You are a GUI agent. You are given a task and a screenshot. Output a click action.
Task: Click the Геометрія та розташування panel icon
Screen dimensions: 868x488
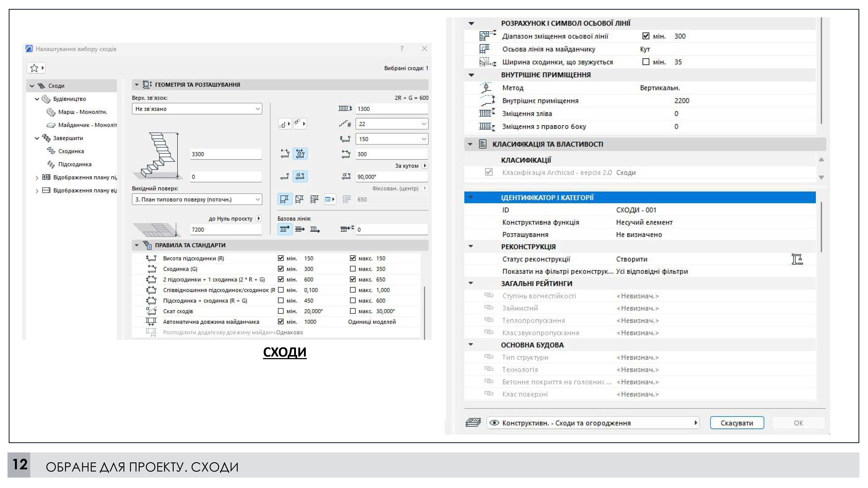tap(147, 85)
